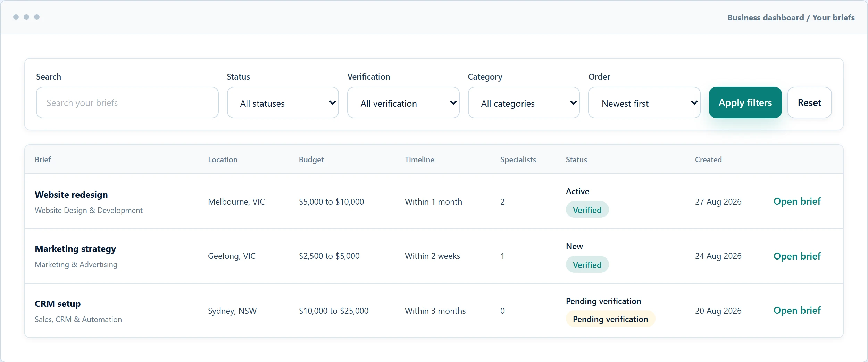
Task: Click the Created column header
Action: tap(708, 159)
